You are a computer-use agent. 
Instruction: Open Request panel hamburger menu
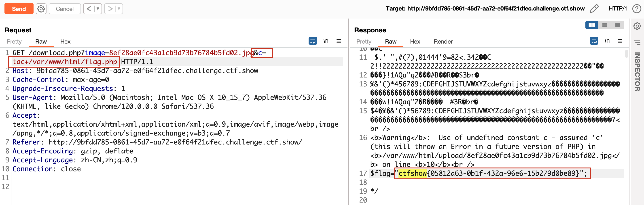click(339, 41)
